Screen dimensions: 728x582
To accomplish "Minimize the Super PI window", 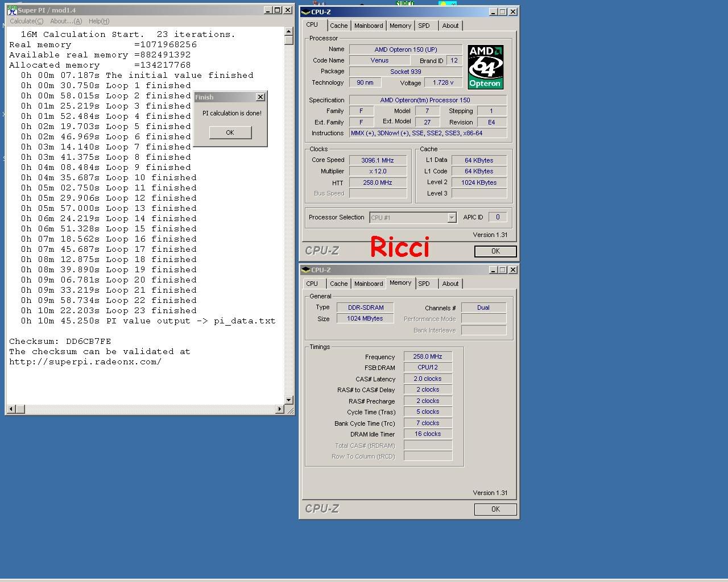I will point(268,10).
